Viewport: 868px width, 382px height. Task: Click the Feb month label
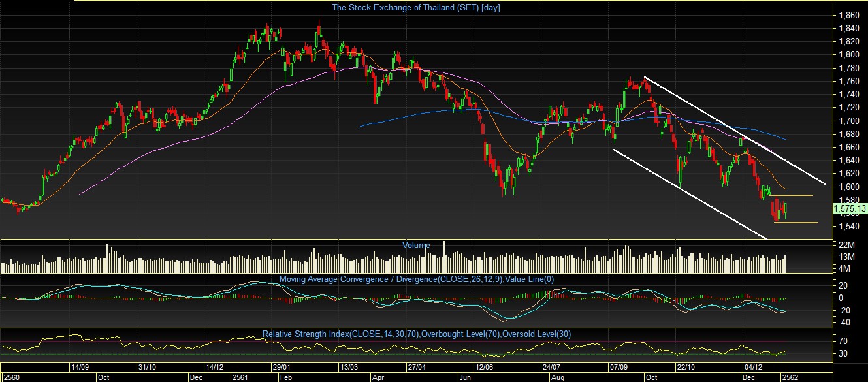285,377
